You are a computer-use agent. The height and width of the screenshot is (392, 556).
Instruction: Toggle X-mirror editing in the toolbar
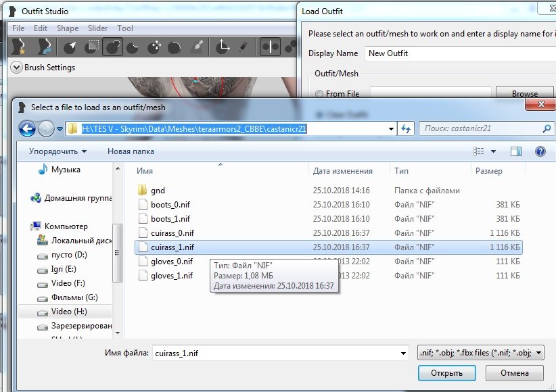(271, 47)
